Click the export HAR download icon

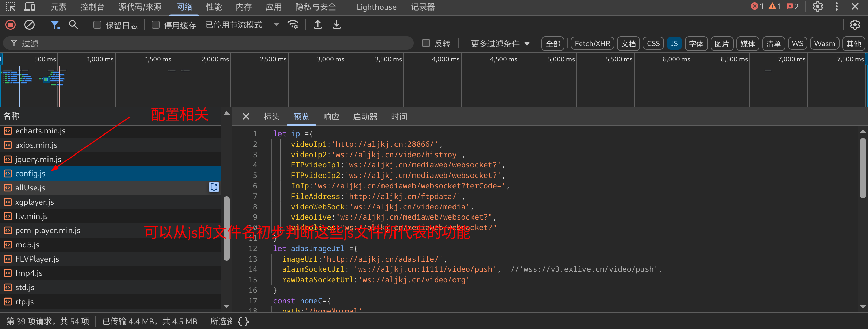(x=336, y=25)
